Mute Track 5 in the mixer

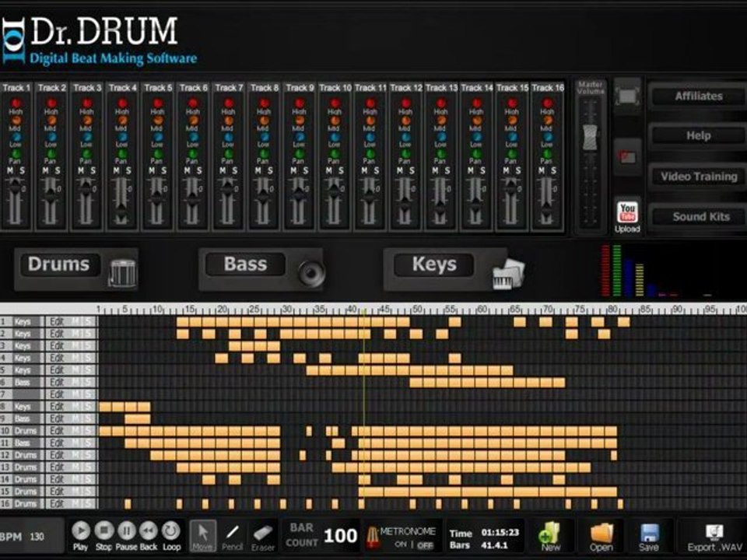click(152, 170)
